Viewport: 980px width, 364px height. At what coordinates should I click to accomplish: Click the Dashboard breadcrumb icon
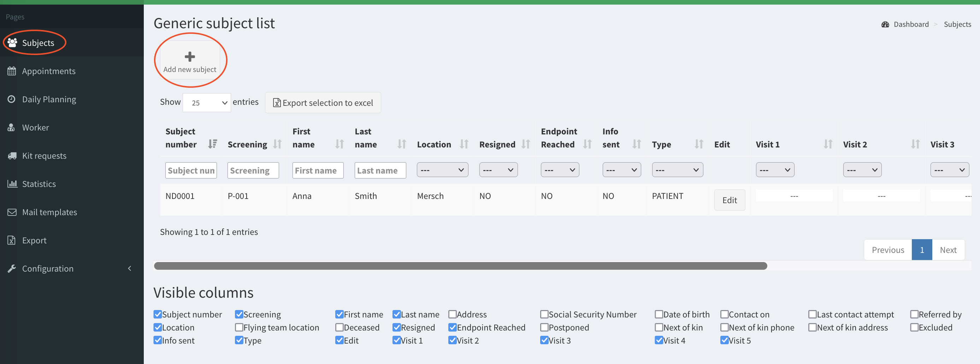click(885, 24)
